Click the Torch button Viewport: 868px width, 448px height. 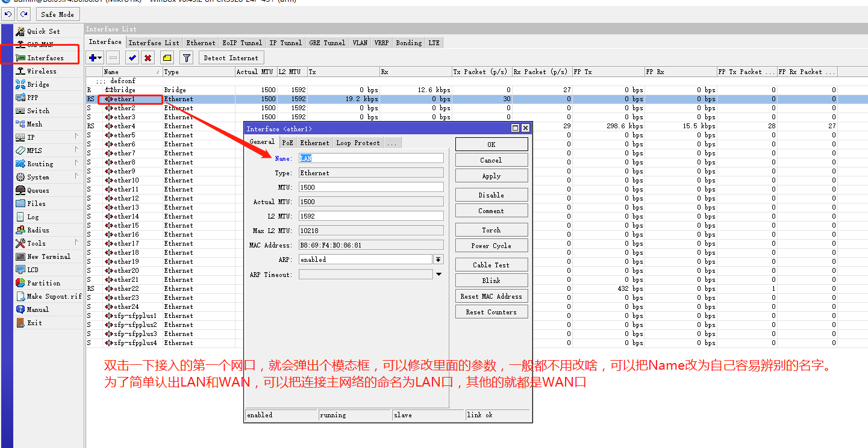(x=492, y=230)
